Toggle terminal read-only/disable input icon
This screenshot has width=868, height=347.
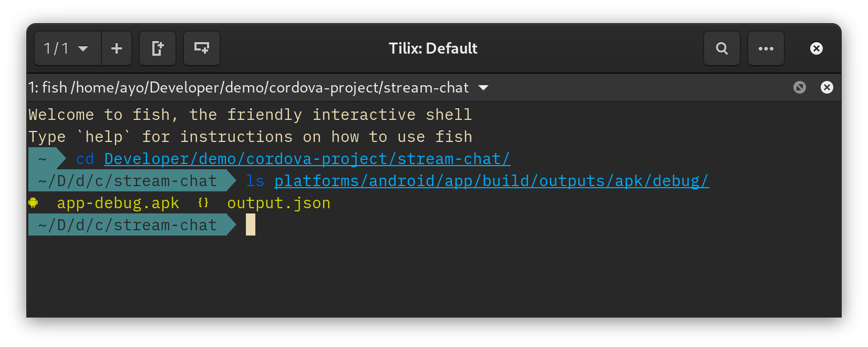click(x=800, y=87)
